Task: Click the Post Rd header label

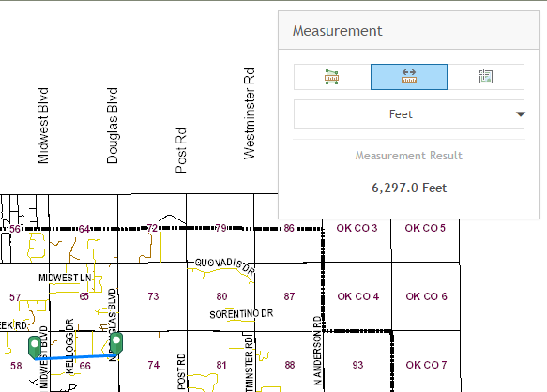Action: [x=181, y=150]
